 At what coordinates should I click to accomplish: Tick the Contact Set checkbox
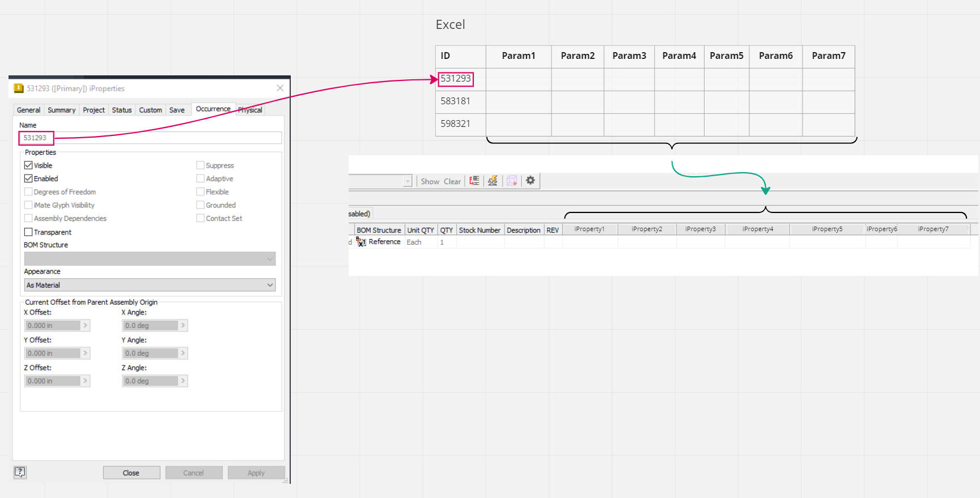tap(200, 218)
